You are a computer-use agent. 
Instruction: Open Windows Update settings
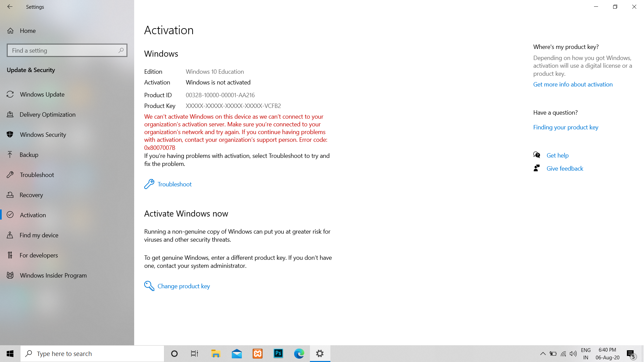pyautogui.click(x=67, y=94)
